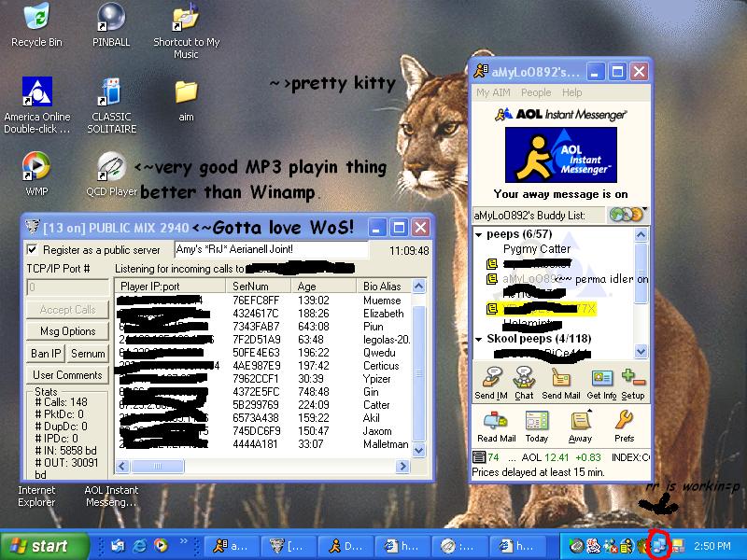Open the My AIM menu

tap(493, 92)
